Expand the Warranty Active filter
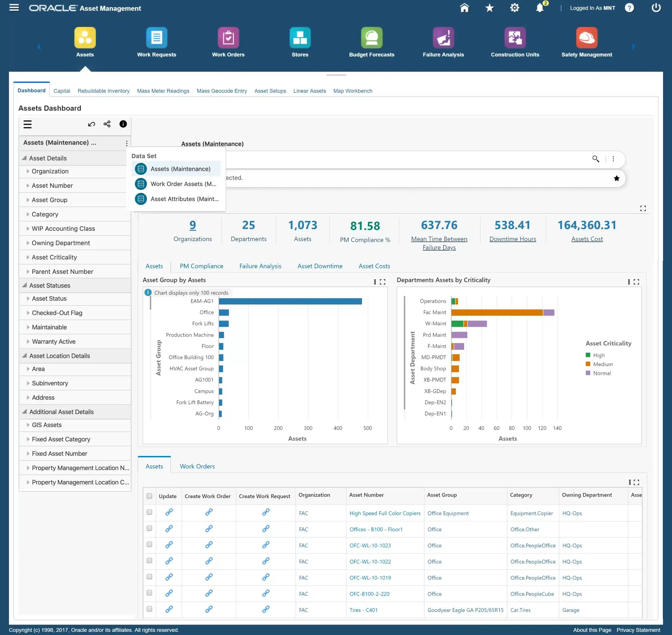Viewport: 672px width, 635px height. [28, 342]
